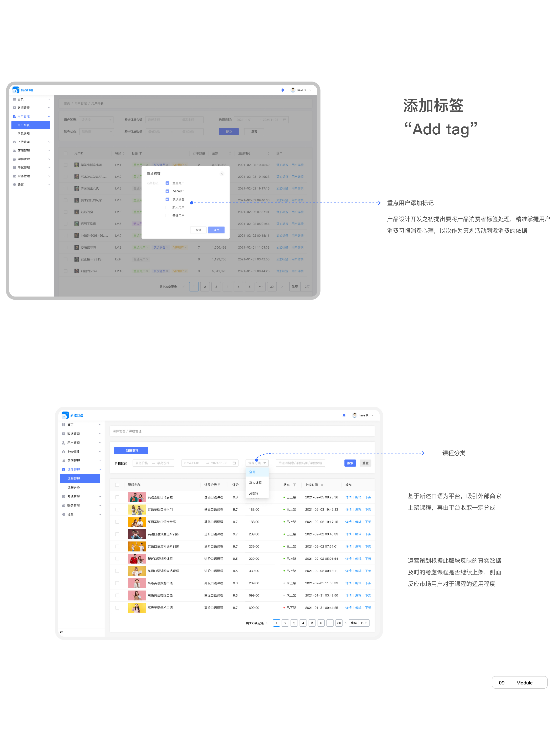Click the keyword search input field
Viewport: 560px width, 730px height.
[300, 463]
